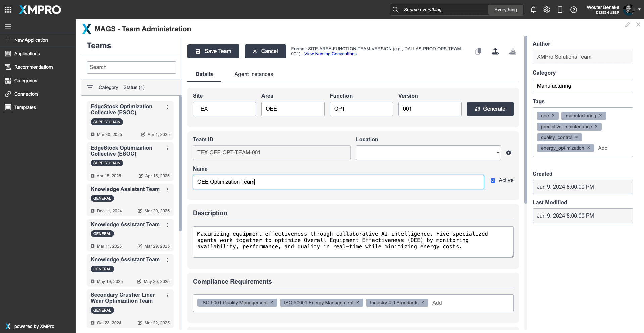This screenshot has height=333, width=644.
Task: Switch to the Agent Instances tab
Action: coord(254,74)
